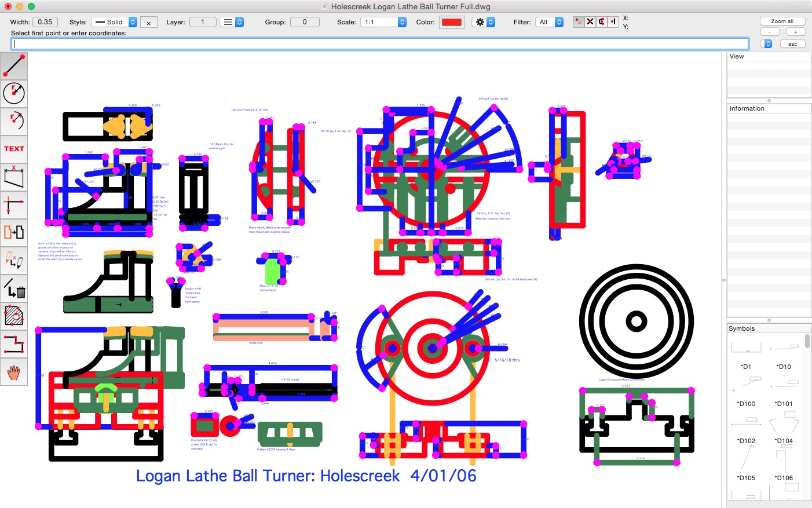812x508 pixels.
Task: Open the gear settings dropdown
Action: 484,22
